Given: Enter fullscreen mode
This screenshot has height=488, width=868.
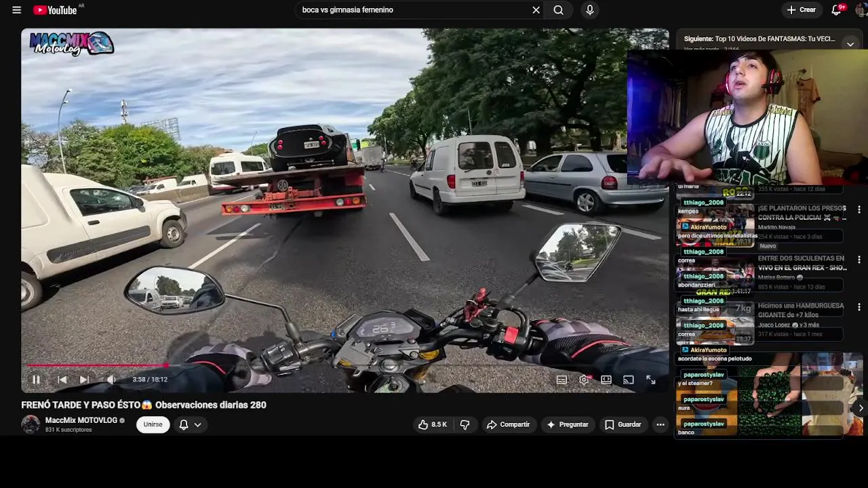Looking at the screenshot, I should [651, 380].
